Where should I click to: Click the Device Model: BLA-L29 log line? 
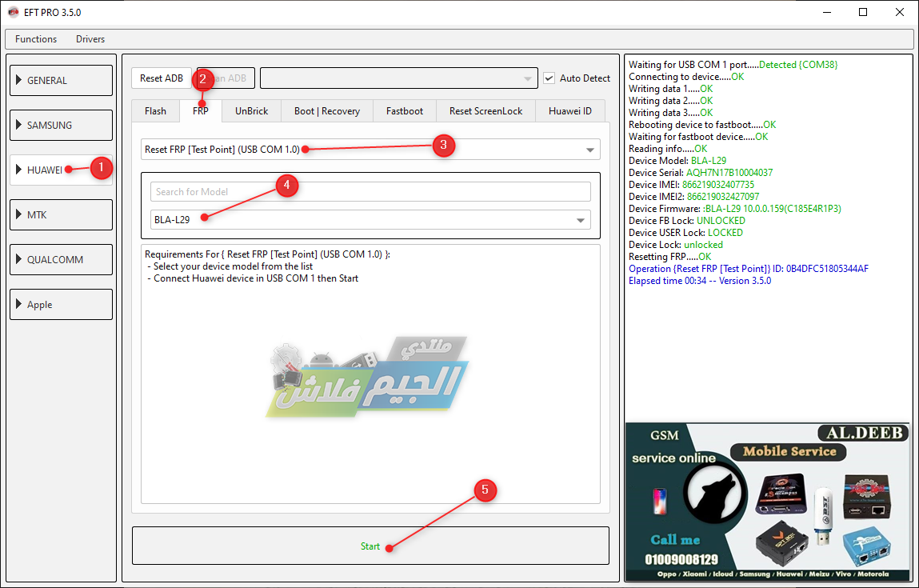click(677, 161)
